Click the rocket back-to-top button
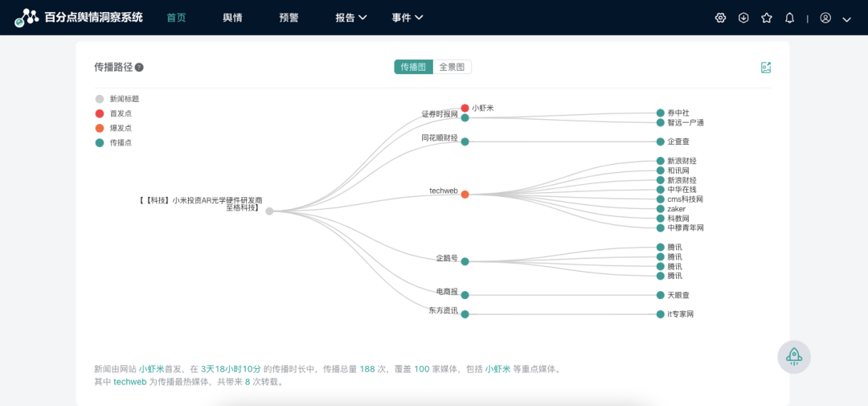Image resolution: width=868 pixels, height=406 pixels. click(x=793, y=356)
